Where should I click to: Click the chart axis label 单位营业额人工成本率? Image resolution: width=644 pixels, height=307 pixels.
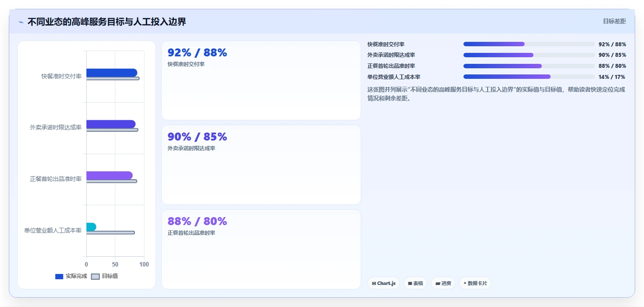(53, 230)
